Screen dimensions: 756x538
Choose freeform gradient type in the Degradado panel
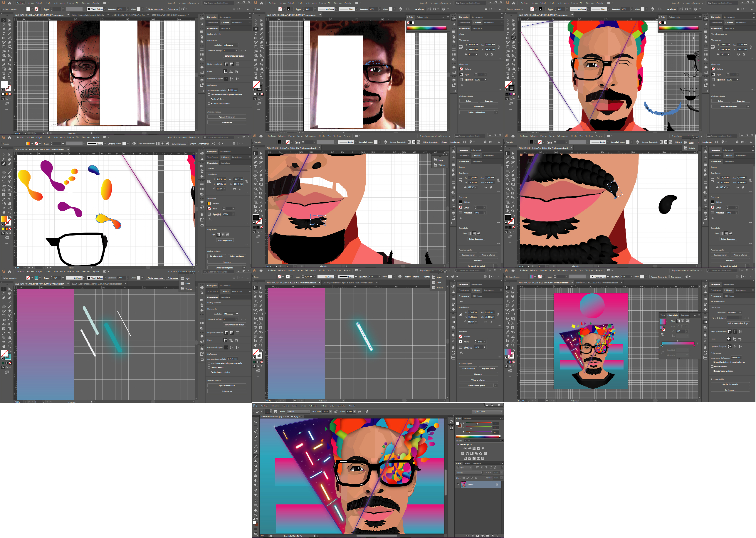(x=687, y=321)
